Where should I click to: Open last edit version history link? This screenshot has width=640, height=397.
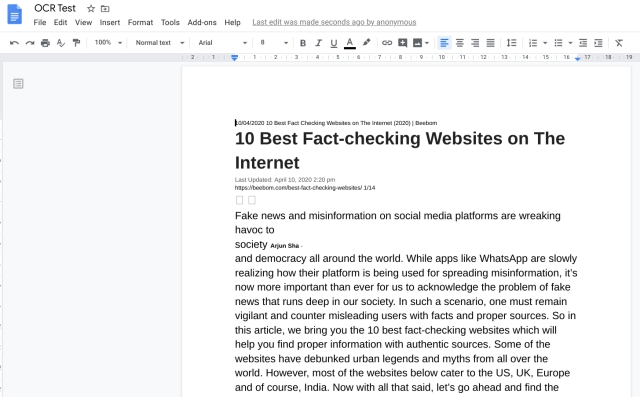[x=334, y=22]
